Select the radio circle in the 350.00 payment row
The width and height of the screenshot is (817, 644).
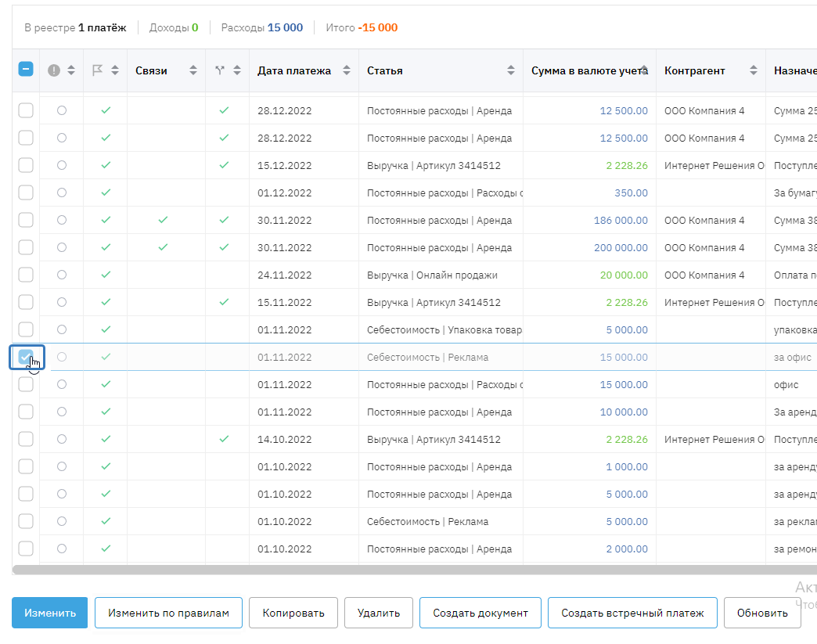click(62, 192)
